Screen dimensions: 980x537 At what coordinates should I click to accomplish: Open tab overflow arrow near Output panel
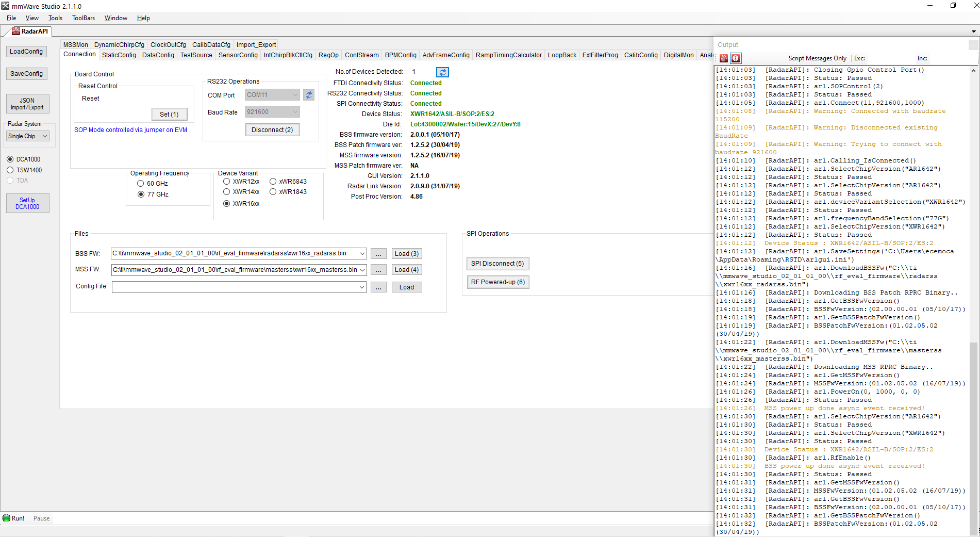973,31
